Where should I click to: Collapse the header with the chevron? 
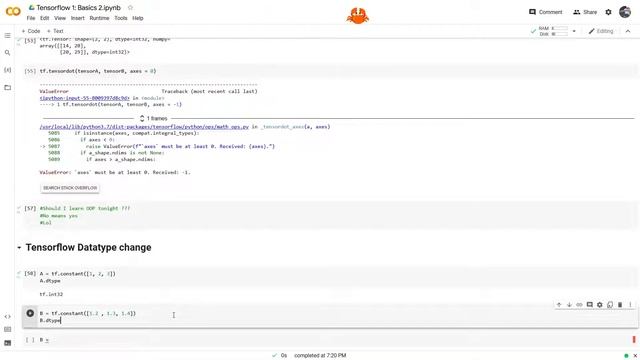[628, 31]
